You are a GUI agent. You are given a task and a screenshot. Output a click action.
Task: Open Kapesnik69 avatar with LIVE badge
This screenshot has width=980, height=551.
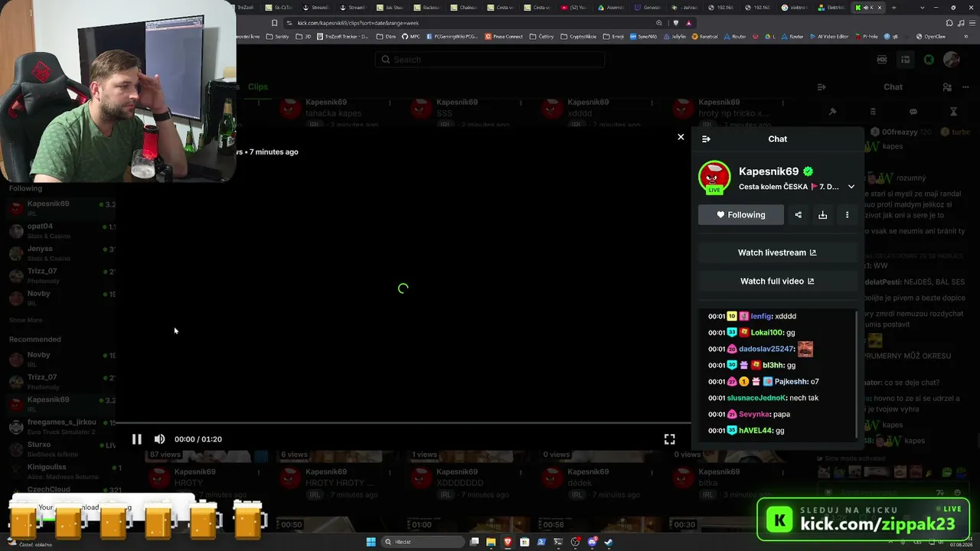tap(714, 177)
